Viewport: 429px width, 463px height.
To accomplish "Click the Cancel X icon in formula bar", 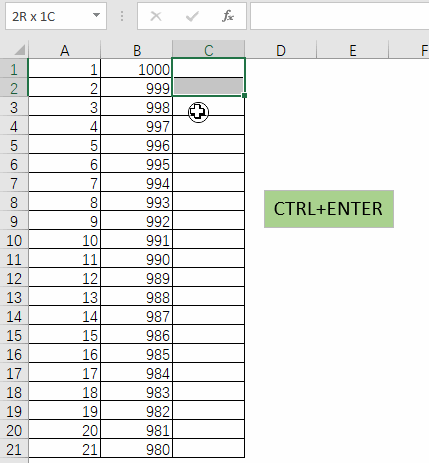I will coord(156,16).
